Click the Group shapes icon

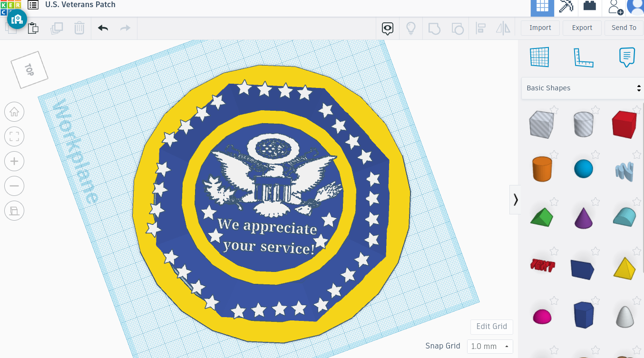[x=434, y=28]
